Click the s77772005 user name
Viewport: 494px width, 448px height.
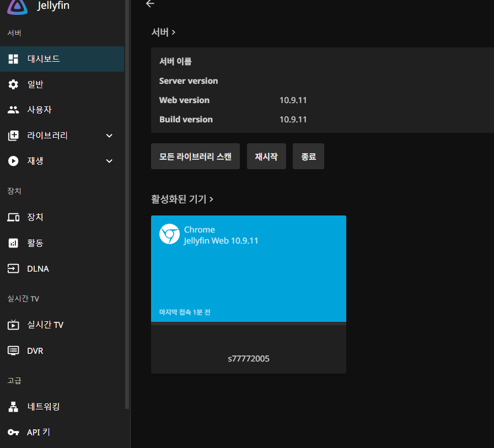click(249, 359)
